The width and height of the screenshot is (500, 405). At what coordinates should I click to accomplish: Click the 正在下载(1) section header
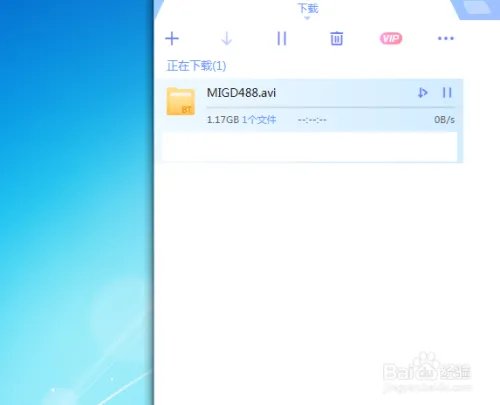click(x=196, y=66)
